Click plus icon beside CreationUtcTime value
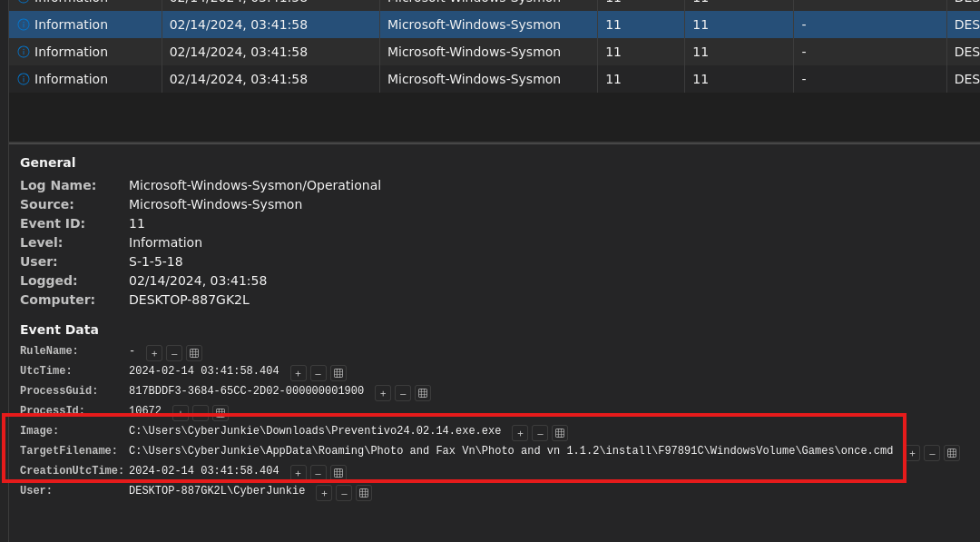 299,473
